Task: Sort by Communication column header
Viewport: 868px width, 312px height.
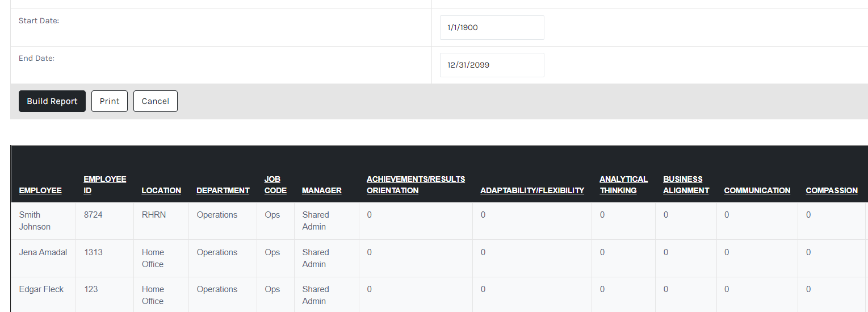Action: tap(757, 190)
